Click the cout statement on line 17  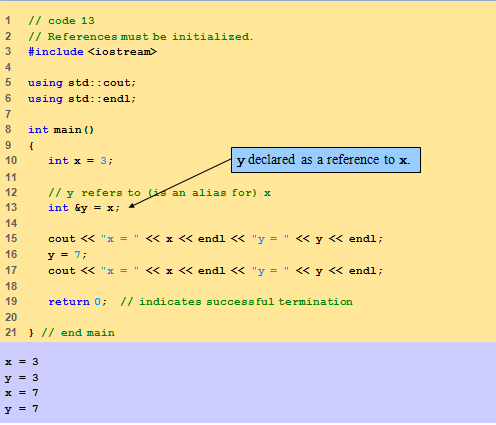pos(216,271)
